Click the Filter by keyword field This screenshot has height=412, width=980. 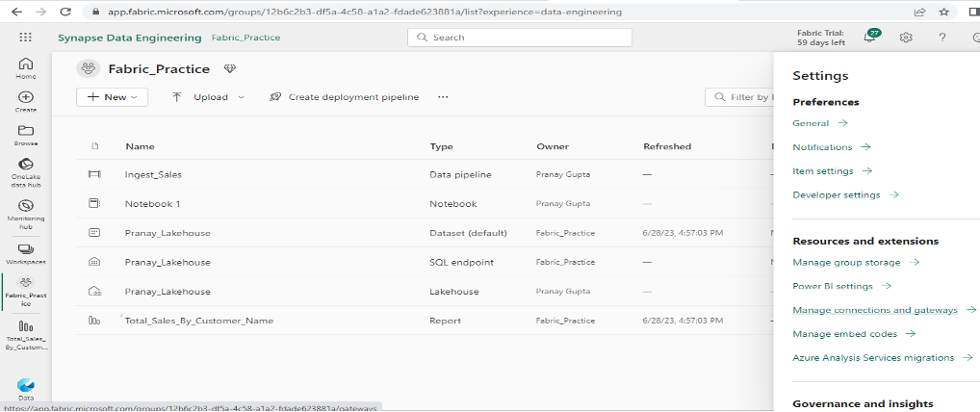739,97
